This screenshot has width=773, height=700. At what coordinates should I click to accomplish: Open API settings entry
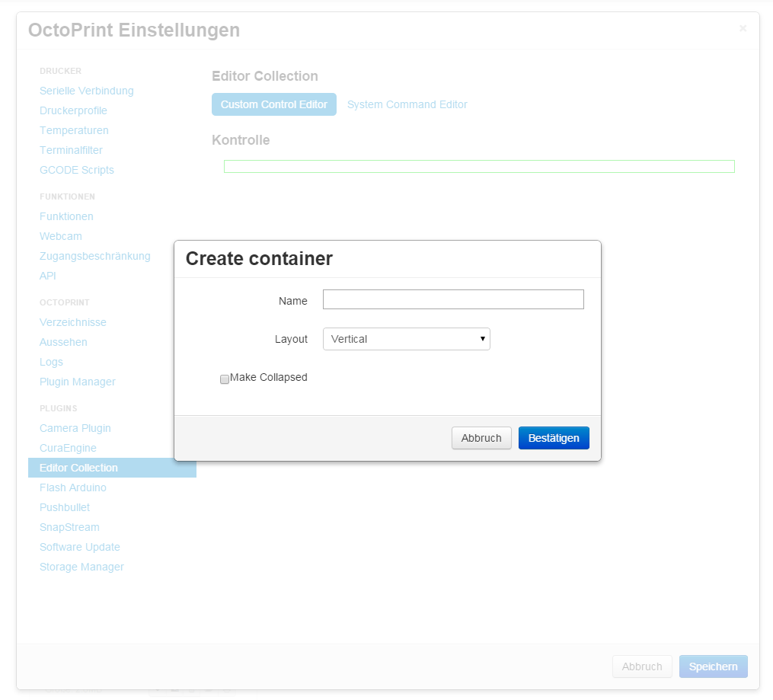[x=48, y=276]
